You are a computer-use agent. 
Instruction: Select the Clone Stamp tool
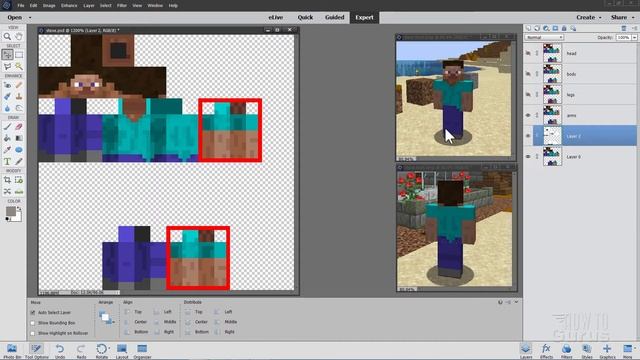pyautogui.click(x=19, y=96)
